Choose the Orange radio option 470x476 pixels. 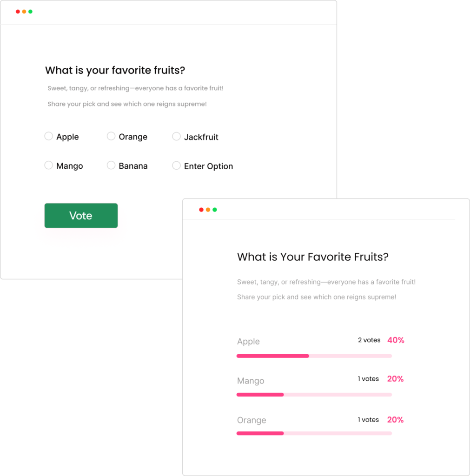tap(111, 136)
